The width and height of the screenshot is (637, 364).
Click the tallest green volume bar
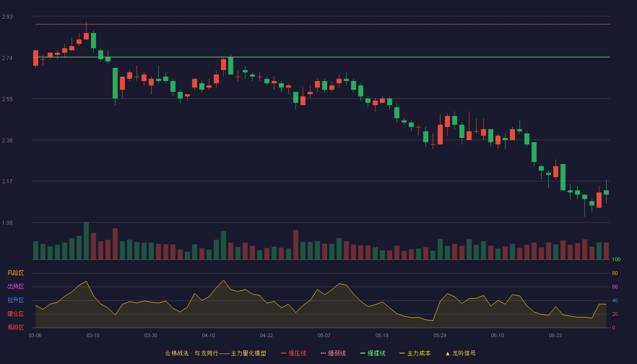86,241
